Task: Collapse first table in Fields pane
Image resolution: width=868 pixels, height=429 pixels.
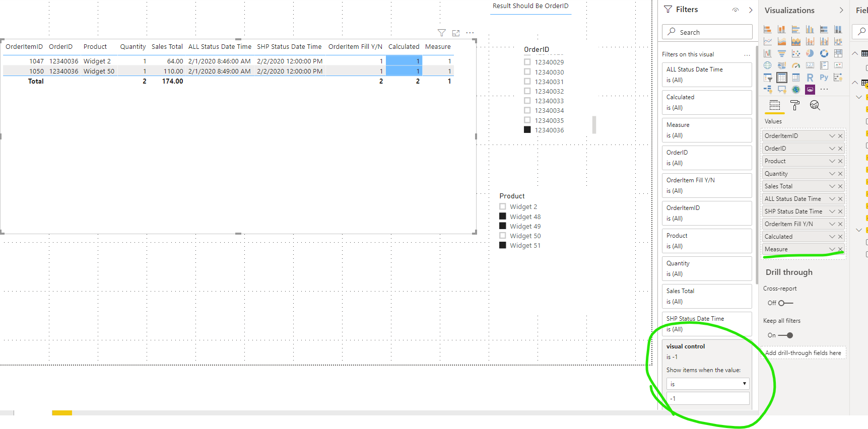Action: 855,53
